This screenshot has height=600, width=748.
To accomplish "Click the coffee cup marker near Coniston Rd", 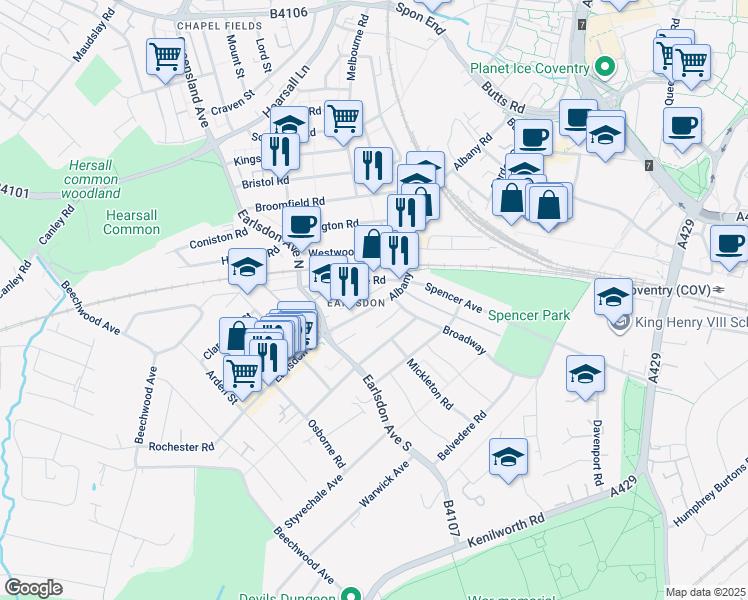I will tap(301, 224).
